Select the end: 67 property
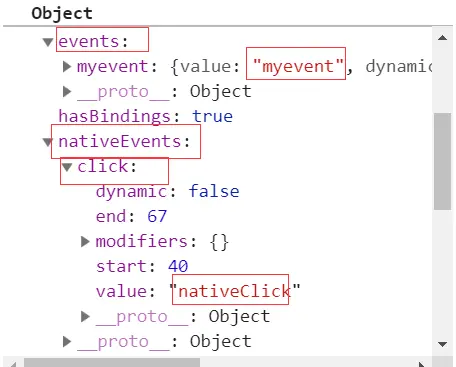The image size is (456, 367). coord(131,216)
